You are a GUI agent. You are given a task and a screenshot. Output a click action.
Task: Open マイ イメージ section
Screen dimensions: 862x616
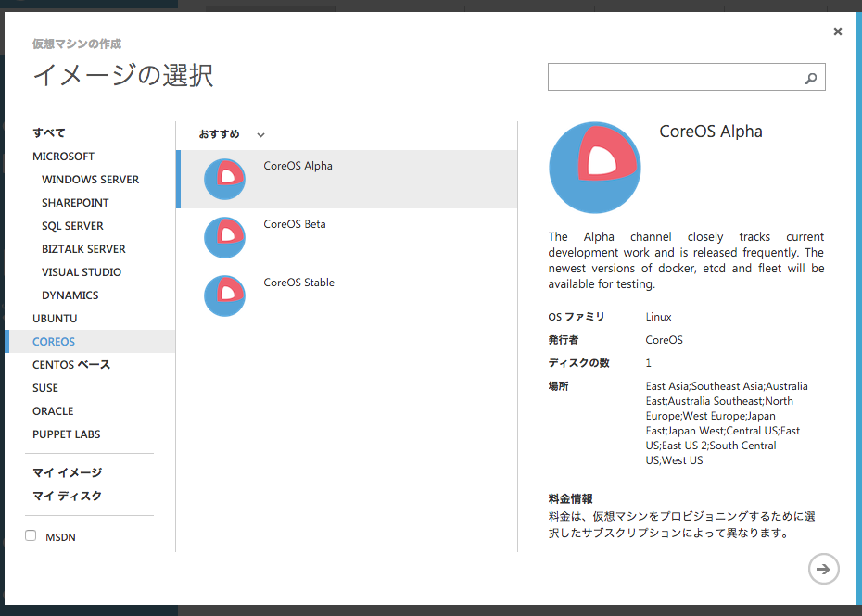tap(67, 472)
